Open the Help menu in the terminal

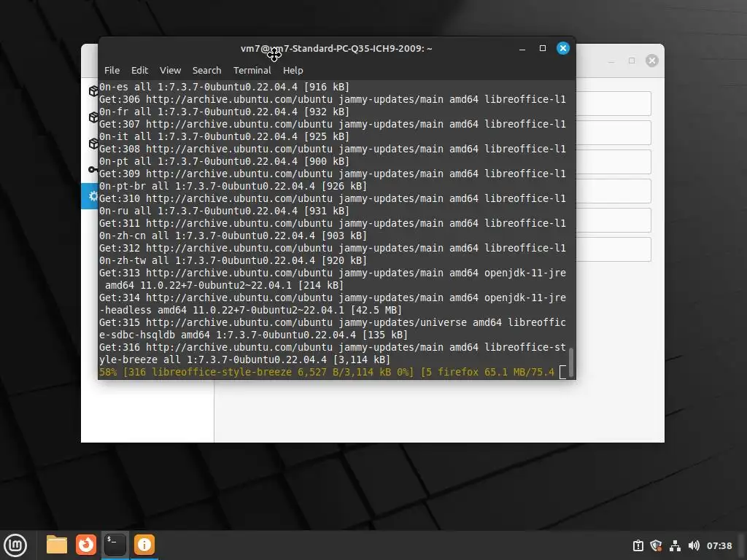pyautogui.click(x=293, y=70)
